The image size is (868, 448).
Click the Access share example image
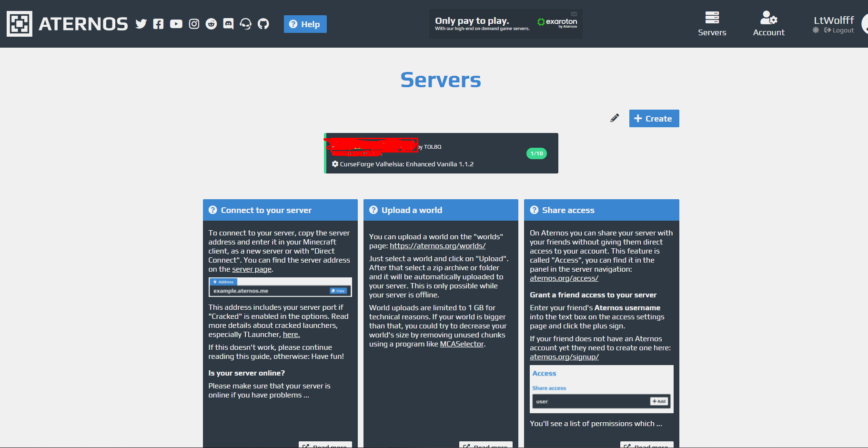click(602, 389)
